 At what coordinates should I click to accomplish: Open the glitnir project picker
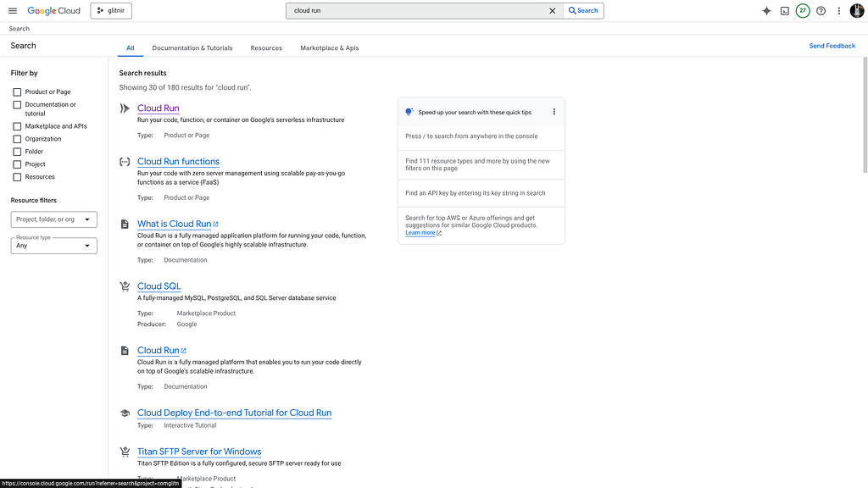coord(111,10)
